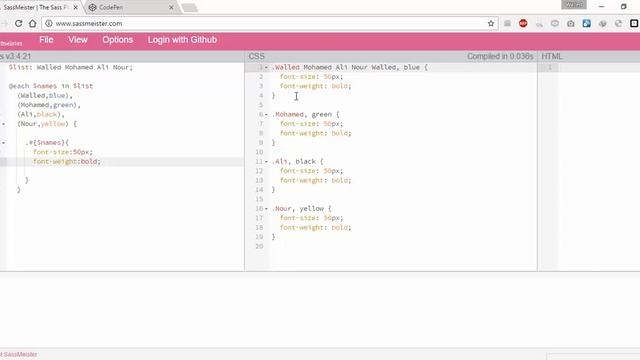Open the gray square extension icon beside the star
Image resolution: width=640 pixels, height=360 pixels.
[x=507, y=23]
